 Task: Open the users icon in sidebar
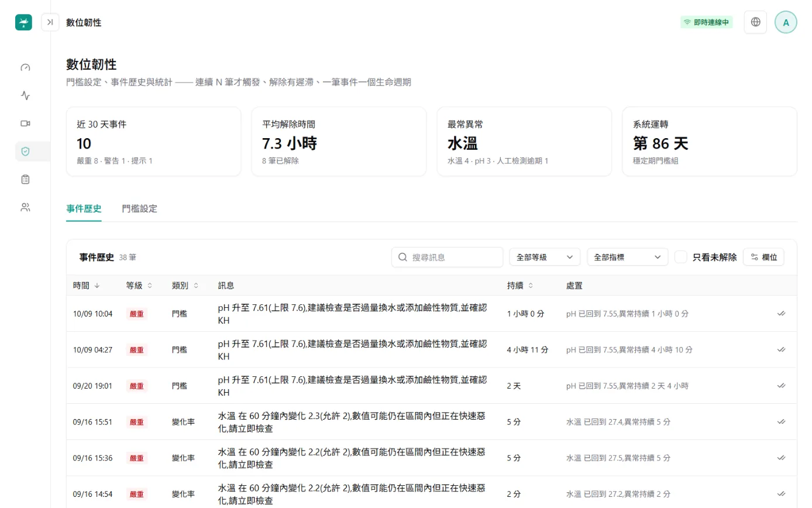coord(25,207)
